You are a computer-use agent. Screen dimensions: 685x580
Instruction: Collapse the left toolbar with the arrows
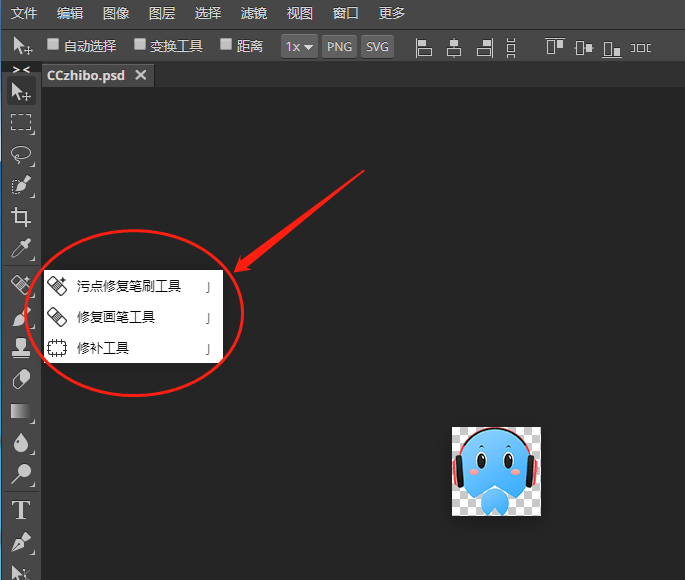point(21,69)
